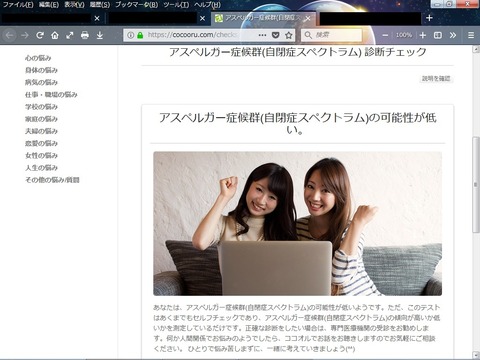The width and height of the screenshot is (480, 360).
Task: Click the scrollbar down arrow
Action: pos(476,355)
